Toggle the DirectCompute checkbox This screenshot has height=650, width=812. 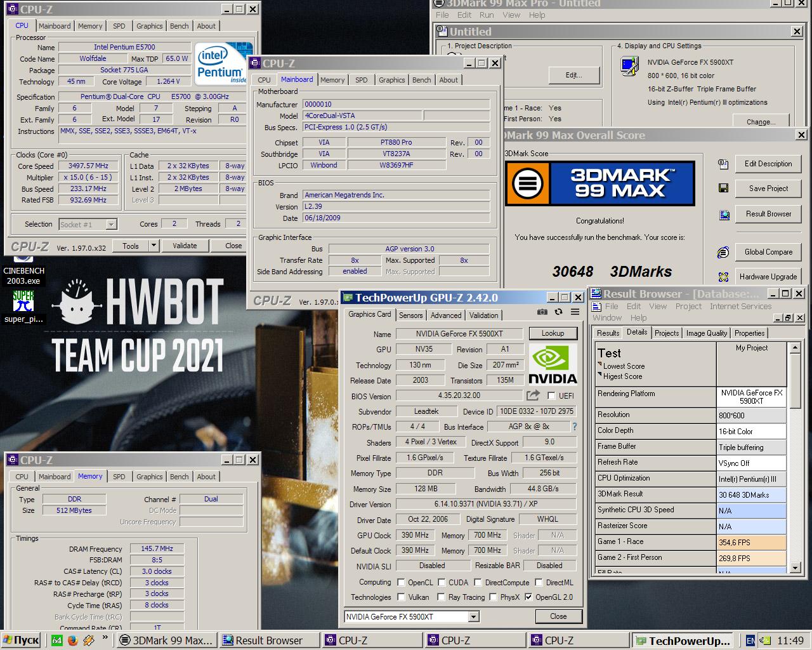point(478,582)
